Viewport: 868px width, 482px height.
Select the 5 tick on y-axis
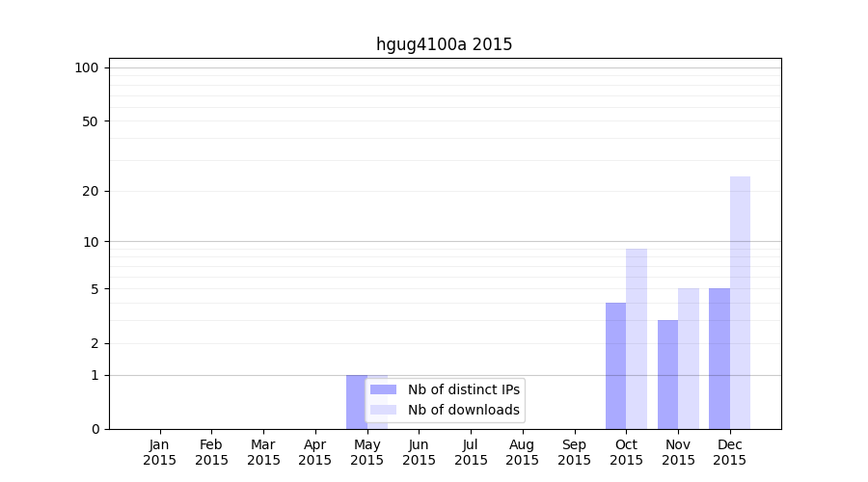95,289
